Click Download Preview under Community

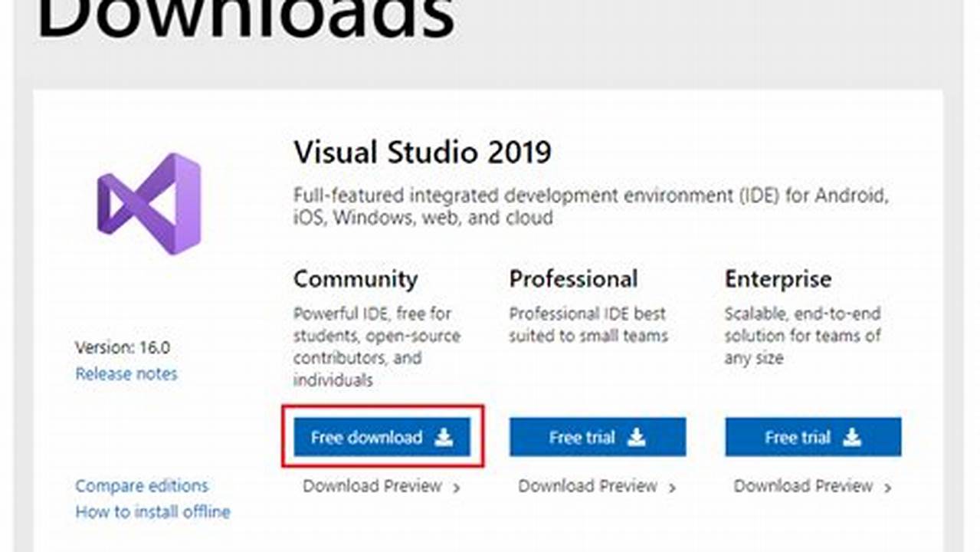tap(373, 486)
